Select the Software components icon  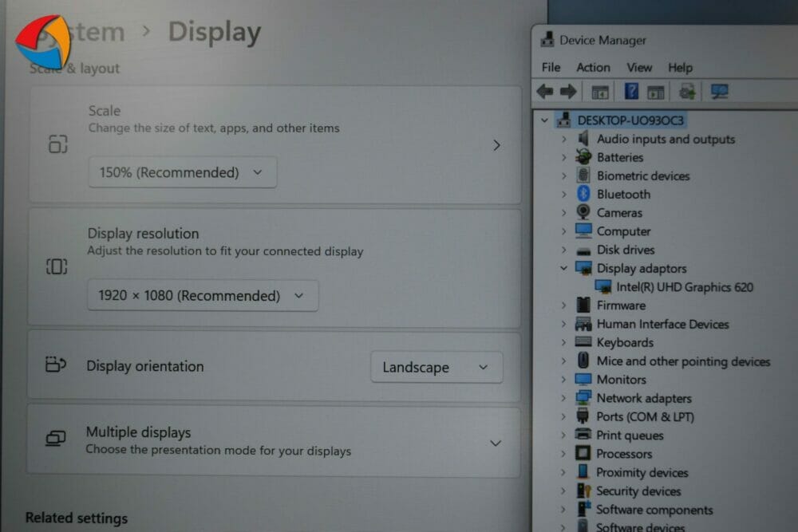coord(583,509)
